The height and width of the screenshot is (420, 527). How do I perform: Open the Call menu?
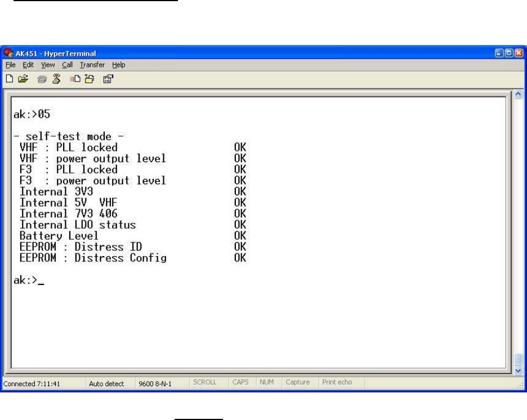pyautogui.click(x=67, y=65)
